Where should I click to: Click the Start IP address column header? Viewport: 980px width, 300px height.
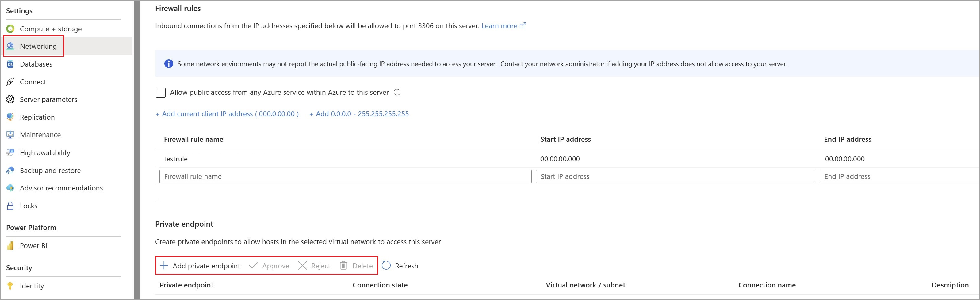click(565, 139)
